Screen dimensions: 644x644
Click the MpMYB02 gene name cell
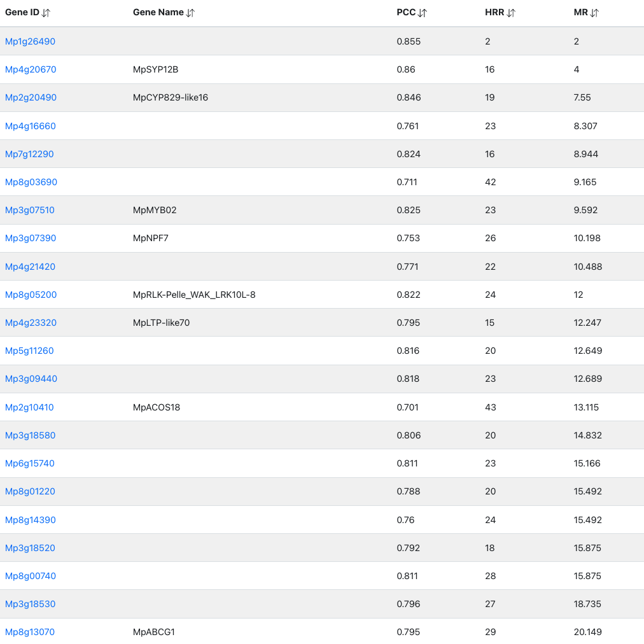pyautogui.click(x=155, y=210)
